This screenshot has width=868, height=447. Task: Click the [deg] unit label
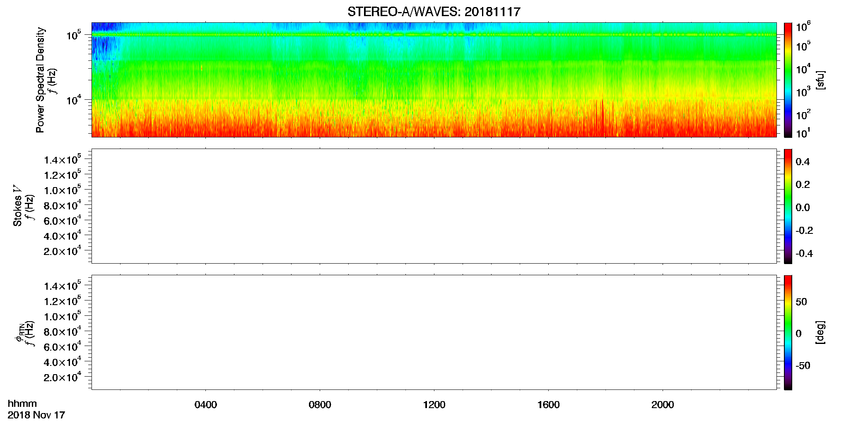point(820,332)
